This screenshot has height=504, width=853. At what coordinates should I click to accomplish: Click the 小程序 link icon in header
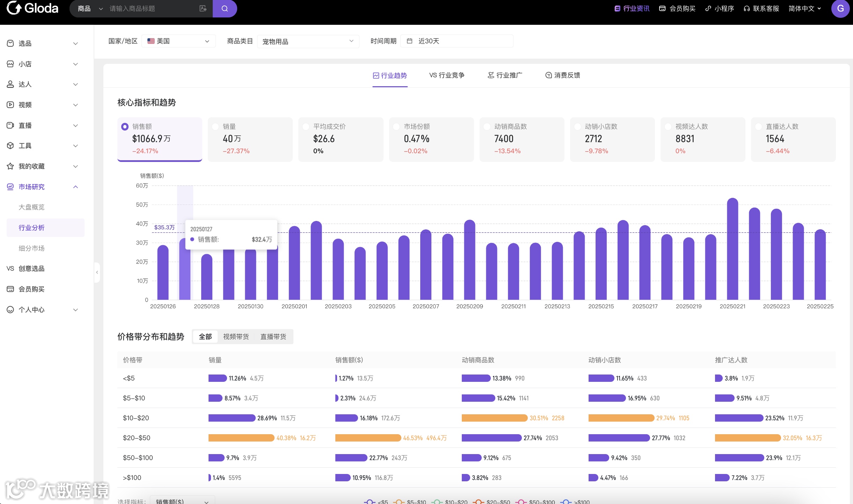(x=708, y=8)
